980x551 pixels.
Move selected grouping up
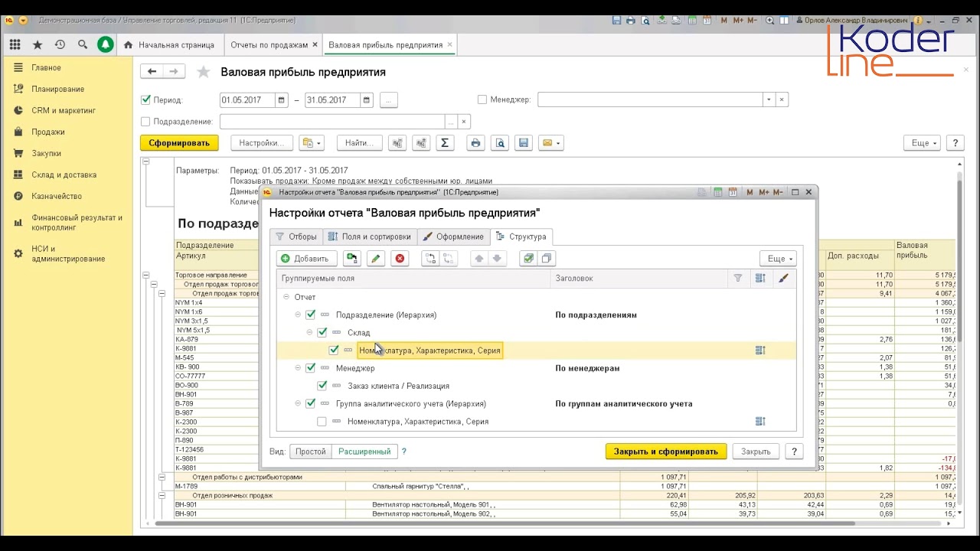[479, 259]
